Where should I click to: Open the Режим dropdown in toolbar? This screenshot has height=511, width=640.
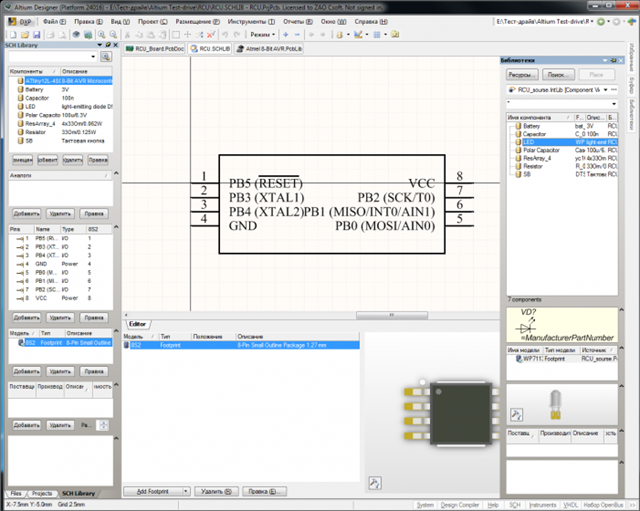262,35
